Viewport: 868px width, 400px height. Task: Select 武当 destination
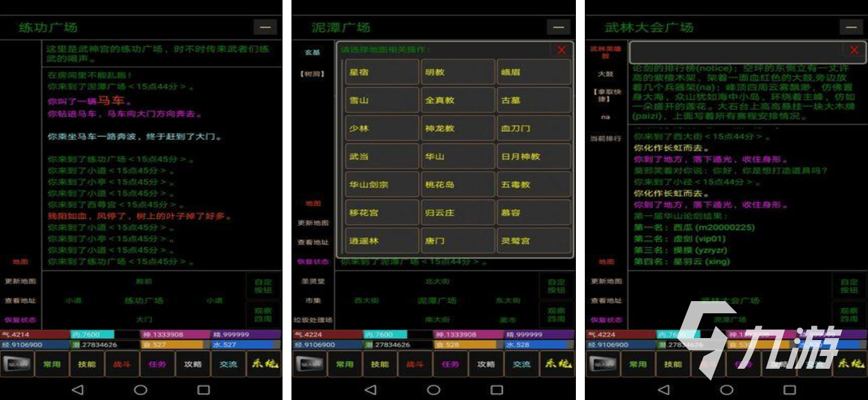[x=381, y=156]
